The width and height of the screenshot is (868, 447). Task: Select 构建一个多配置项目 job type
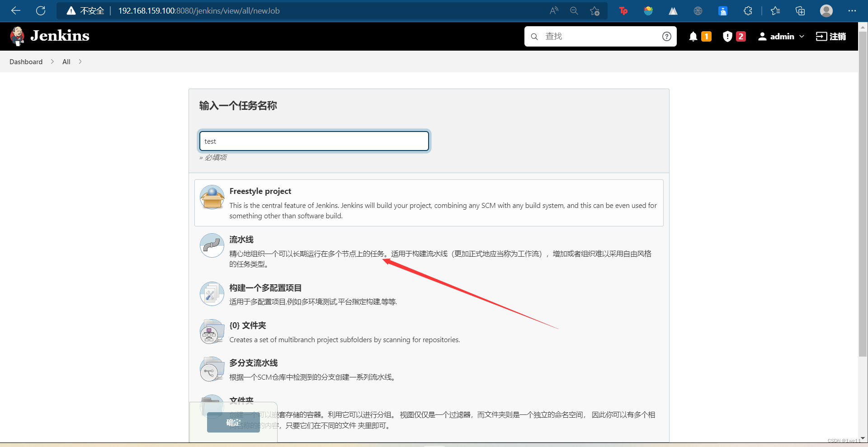point(429,294)
